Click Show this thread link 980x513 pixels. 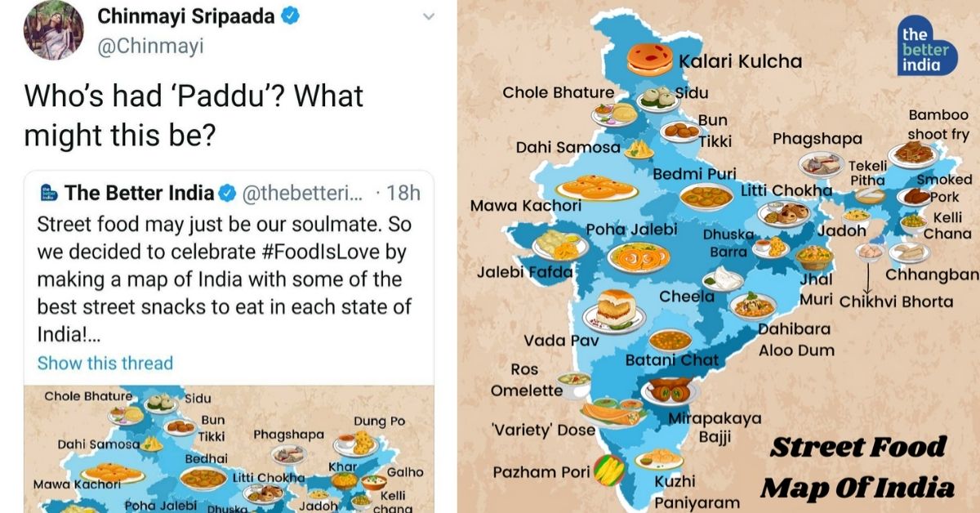105,363
